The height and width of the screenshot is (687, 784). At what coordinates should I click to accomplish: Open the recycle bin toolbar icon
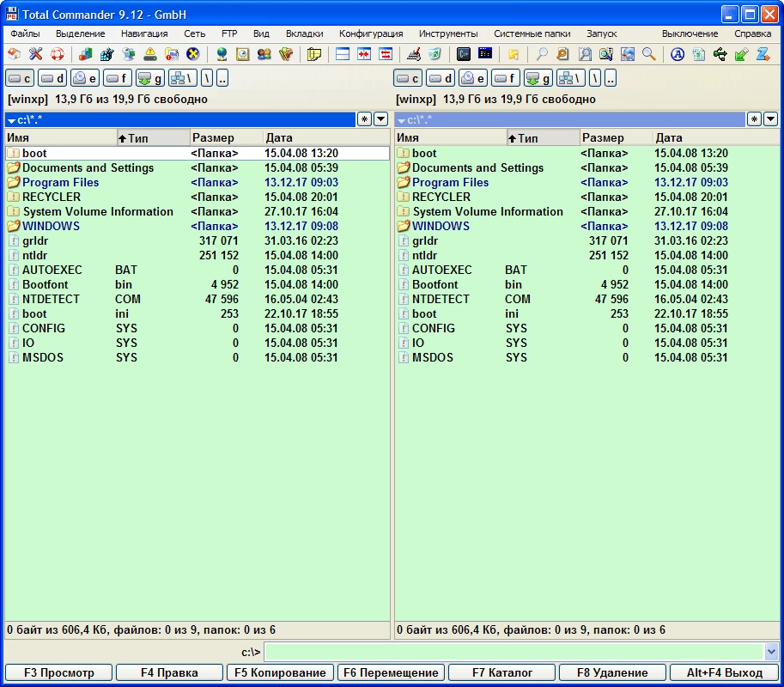(x=435, y=54)
